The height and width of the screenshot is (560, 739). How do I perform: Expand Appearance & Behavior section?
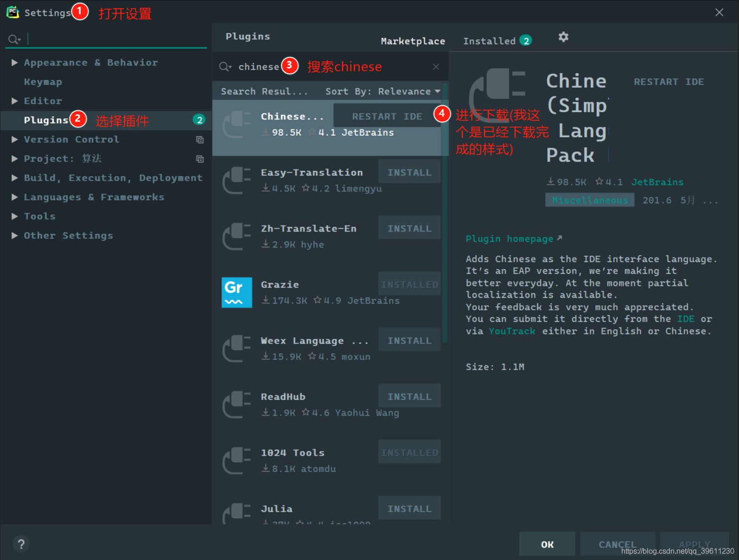coord(14,63)
